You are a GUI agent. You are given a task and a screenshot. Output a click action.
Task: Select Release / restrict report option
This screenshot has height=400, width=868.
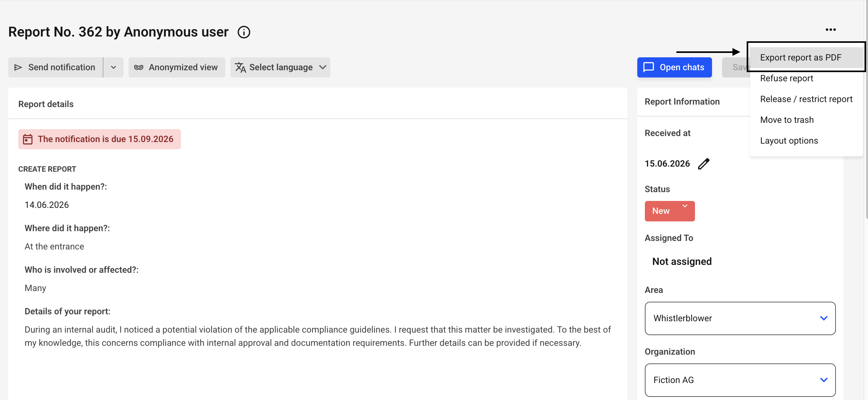tap(806, 99)
